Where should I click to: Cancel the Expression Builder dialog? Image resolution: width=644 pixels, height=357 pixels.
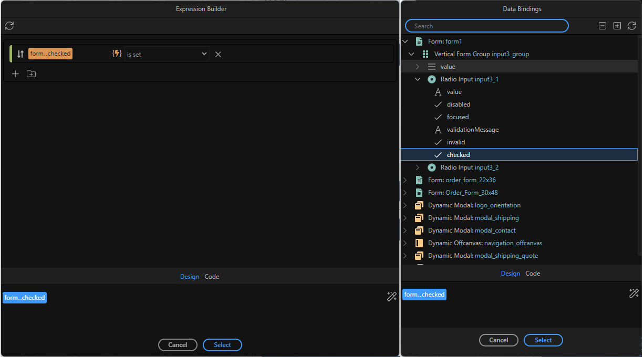(x=178, y=345)
